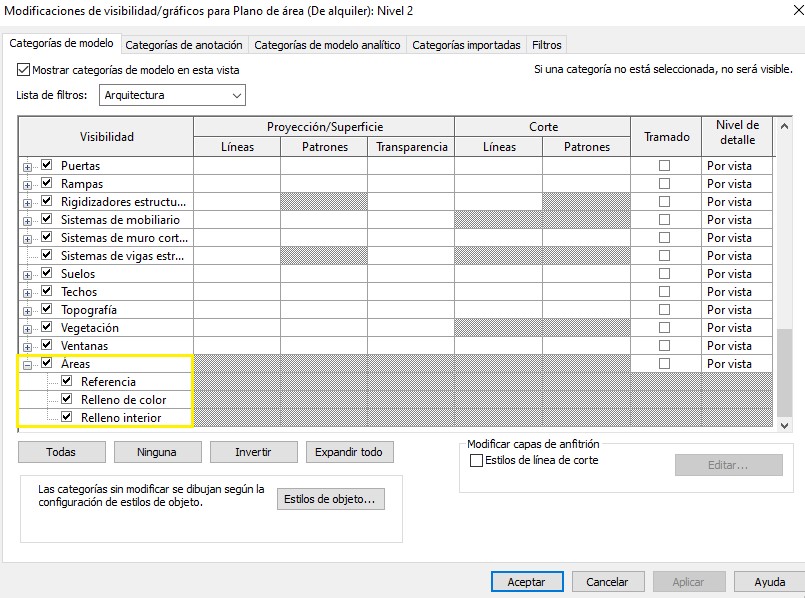
Task: Expand the Topografía category node
Action: click(27, 311)
